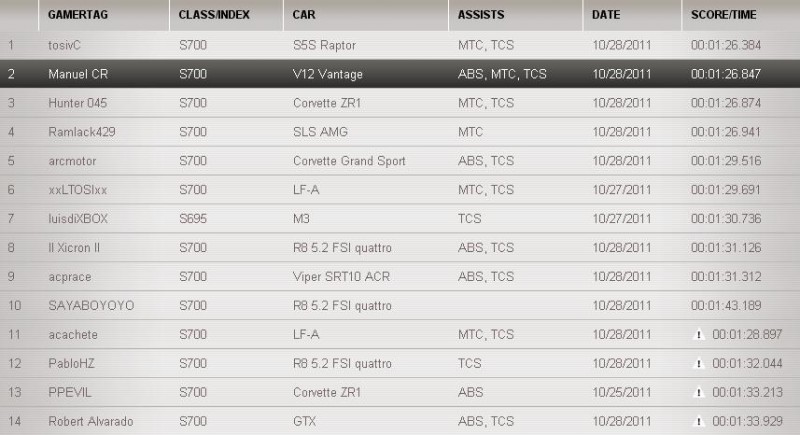Sort by the SCORE/TIME column header
This screenshot has height=435, width=800.
[723, 15]
